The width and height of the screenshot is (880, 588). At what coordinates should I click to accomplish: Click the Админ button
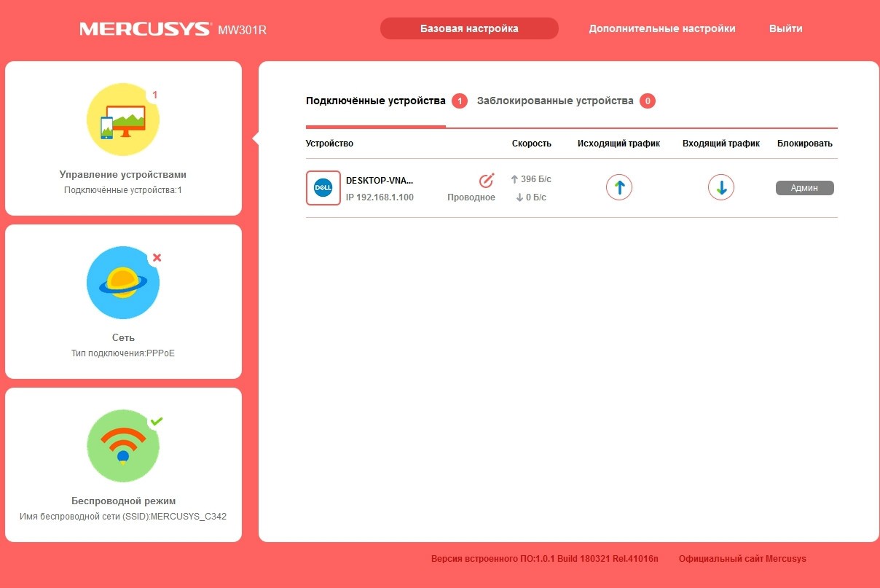coord(804,188)
